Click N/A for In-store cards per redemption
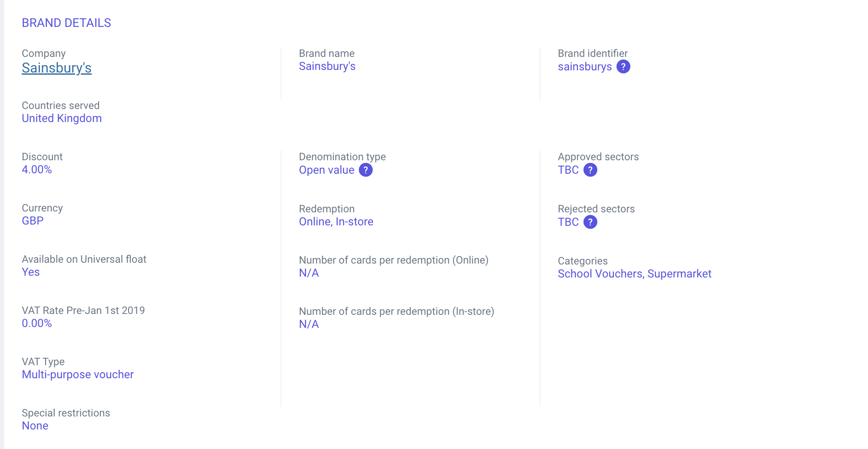The height and width of the screenshot is (449, 868). (309, 324)
